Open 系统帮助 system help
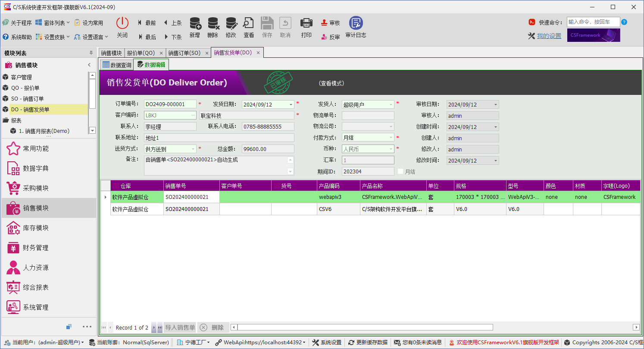The image size is (644, 349). pyautogui.click(x=17, y=37)
